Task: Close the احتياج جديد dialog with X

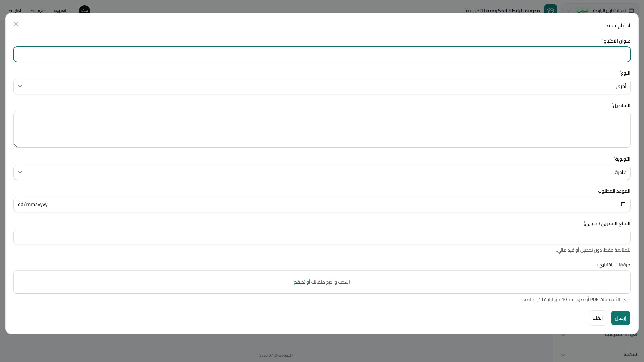Action: click(16, 24)
